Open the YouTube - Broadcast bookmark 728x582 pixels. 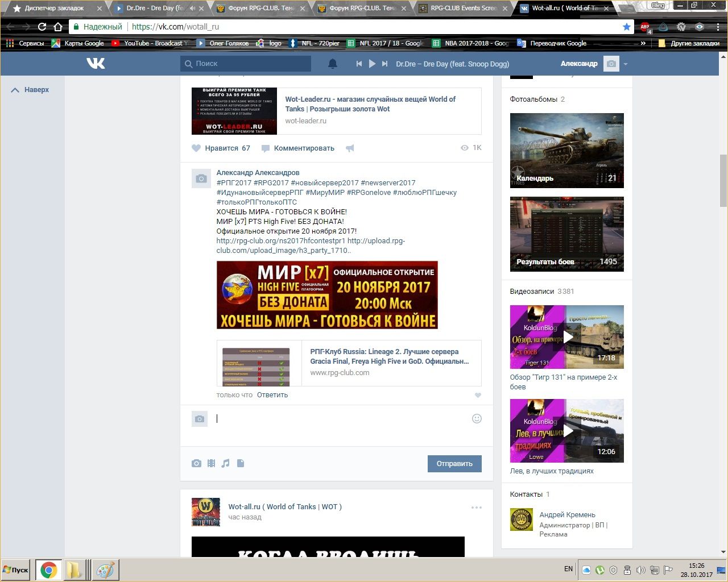tap(150, 43)
